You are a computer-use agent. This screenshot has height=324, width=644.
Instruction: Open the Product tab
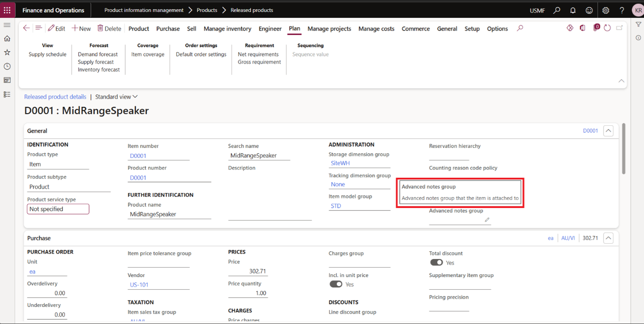[139, 29]
